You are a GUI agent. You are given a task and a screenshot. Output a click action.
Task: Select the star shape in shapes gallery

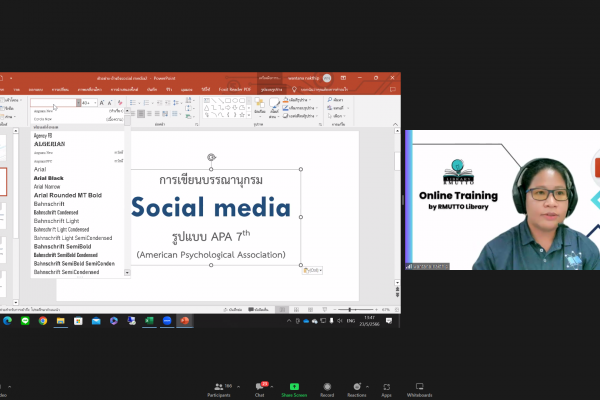(242, 114)
